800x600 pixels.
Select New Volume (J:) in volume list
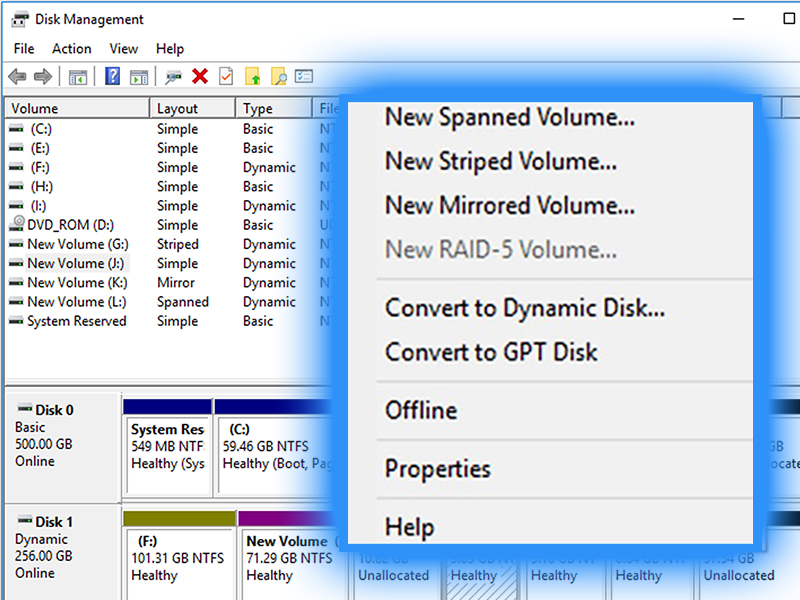[78, 263]
